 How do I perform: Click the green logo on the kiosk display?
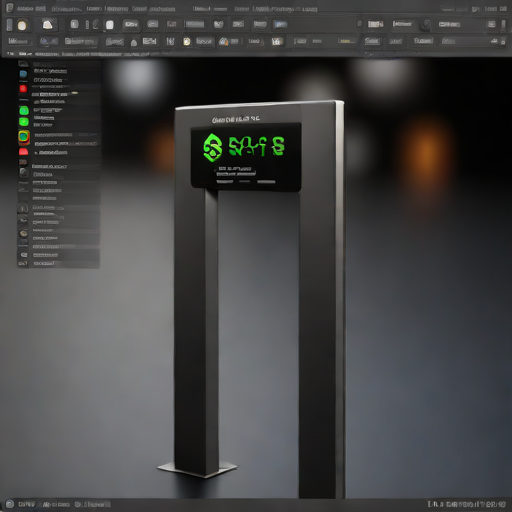[x=213, y=148]
